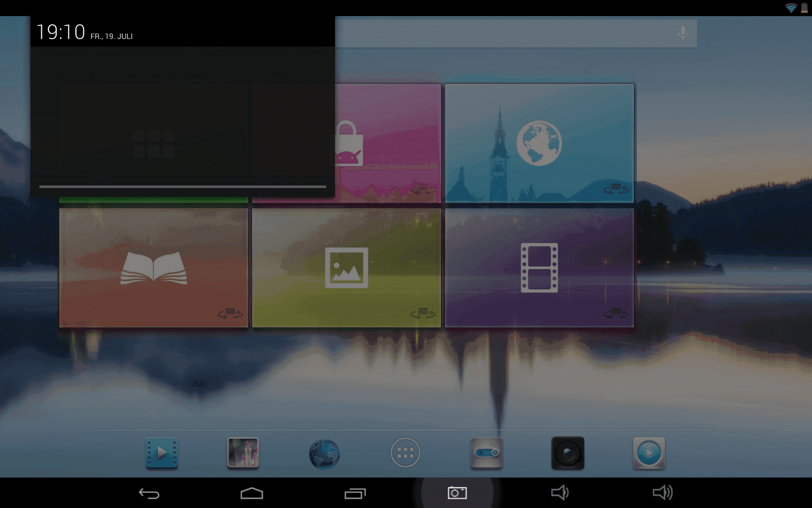Open the pictures gallery tile

(x=346, y=268)
